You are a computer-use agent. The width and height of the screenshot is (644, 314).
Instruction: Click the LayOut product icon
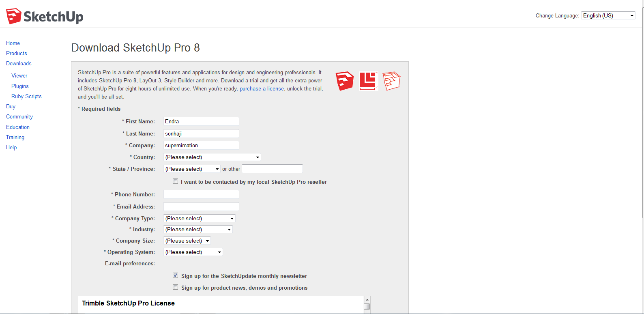coord(368,81)
